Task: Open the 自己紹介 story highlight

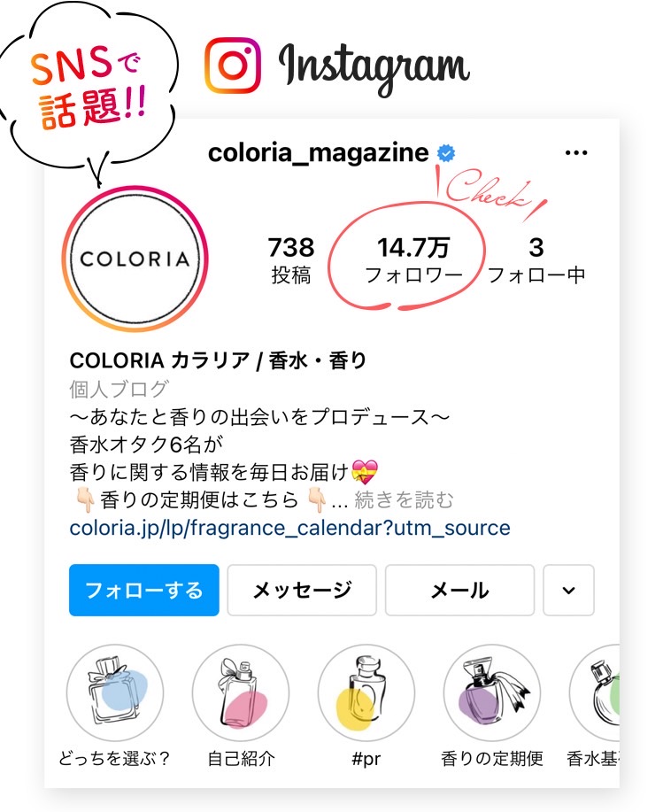Action: pyautogui.click(x=241, y=692)
